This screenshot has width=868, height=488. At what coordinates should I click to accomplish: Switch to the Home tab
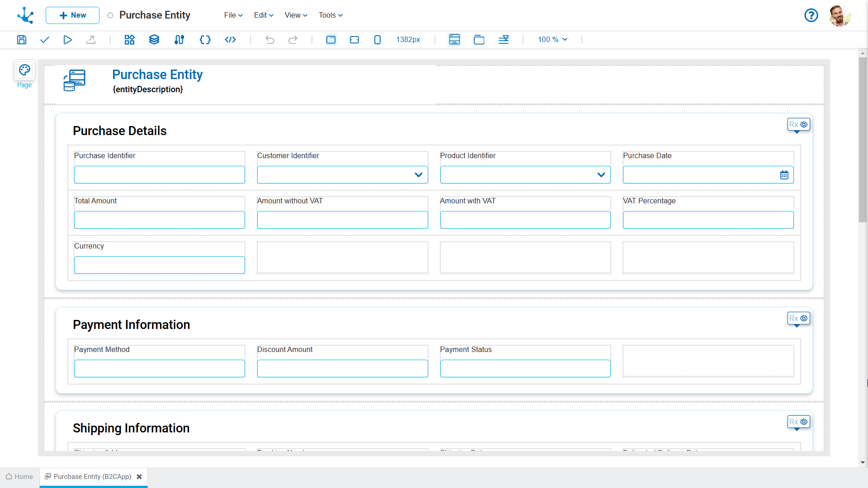pyautogui.click(x=19, y=477)
